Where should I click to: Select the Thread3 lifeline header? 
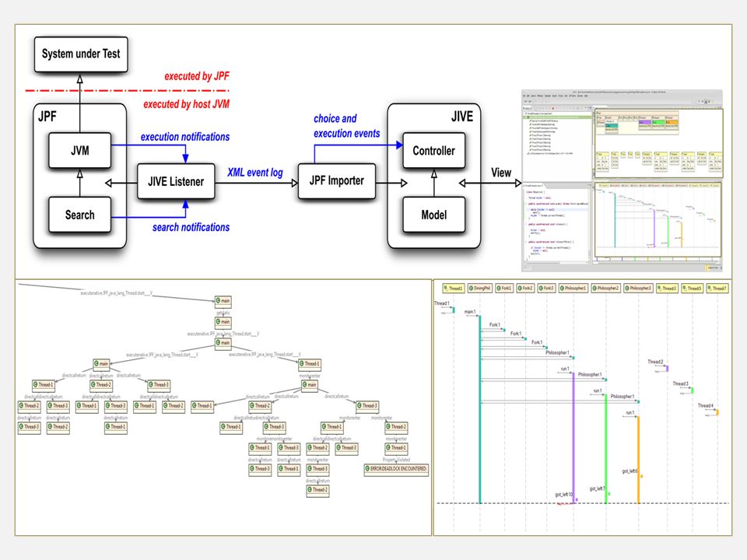(667, 288)
